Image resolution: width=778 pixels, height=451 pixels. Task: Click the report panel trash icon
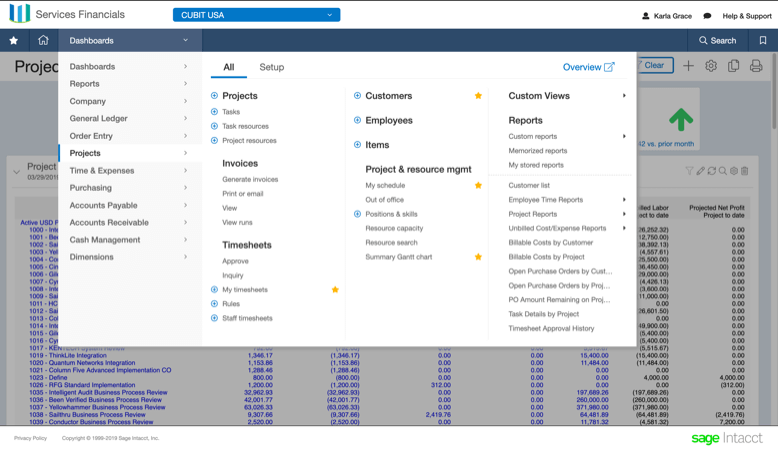pyautogui.click(x=745, y=171)
